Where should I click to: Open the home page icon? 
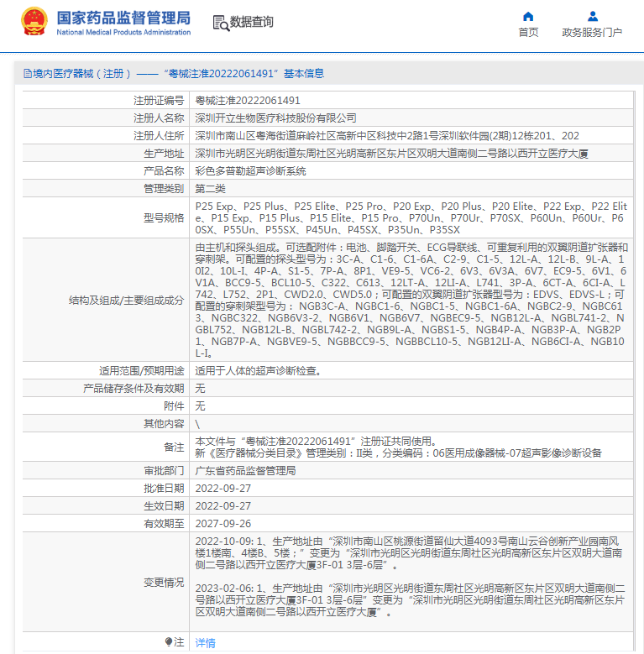[528, 16]
